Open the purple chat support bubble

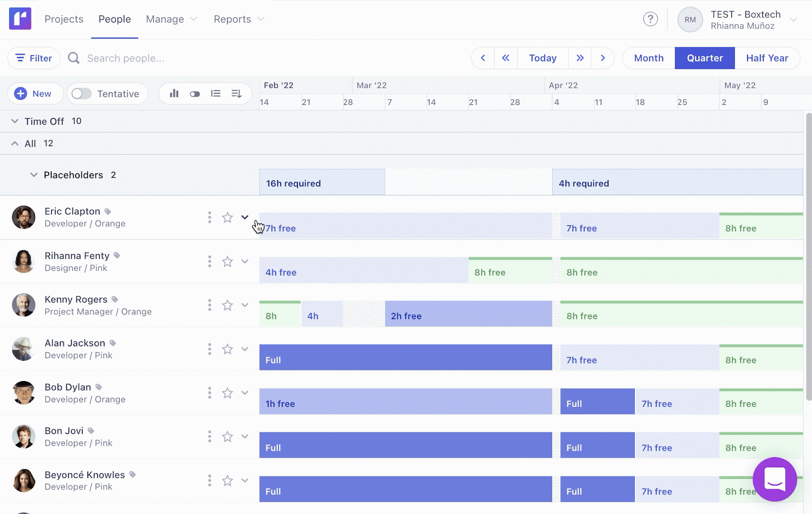point(774,479)
